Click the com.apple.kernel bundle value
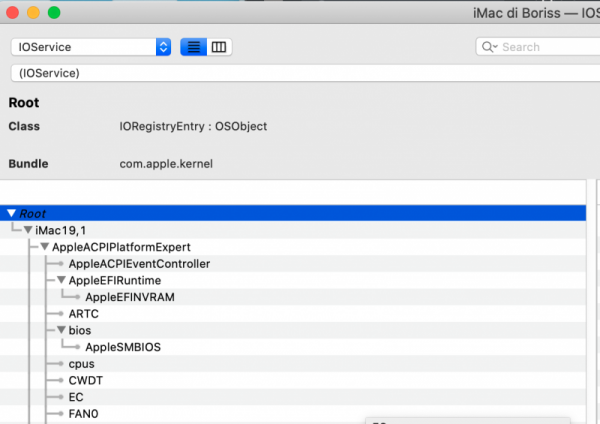600x424 pixels. [166, 164]
